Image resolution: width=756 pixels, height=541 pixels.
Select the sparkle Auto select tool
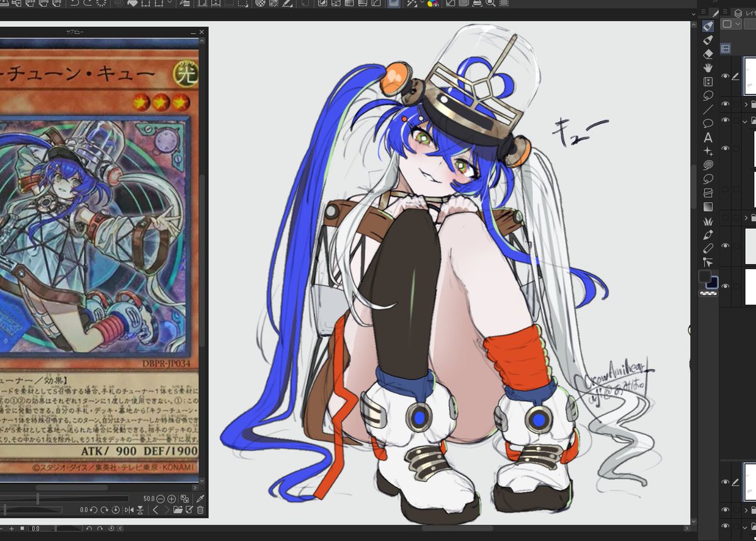click(x=708, y=151)
